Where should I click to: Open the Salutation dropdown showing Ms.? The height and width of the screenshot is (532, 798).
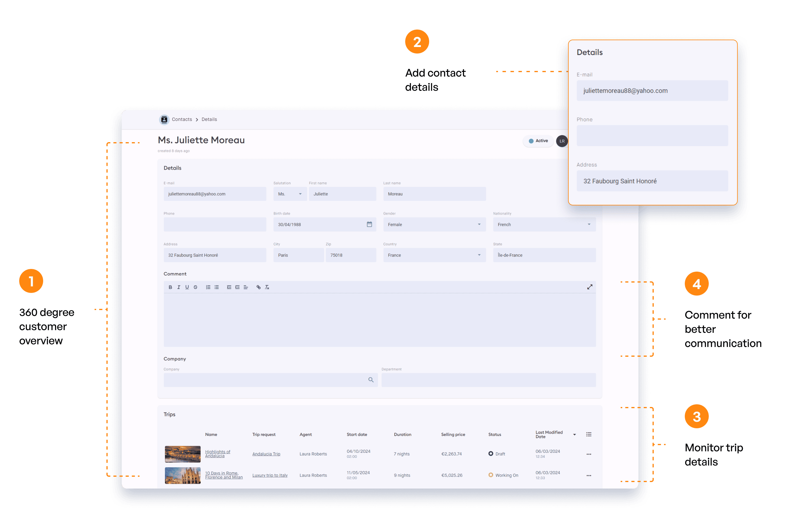pyautogui.click(x=300, y=194)
